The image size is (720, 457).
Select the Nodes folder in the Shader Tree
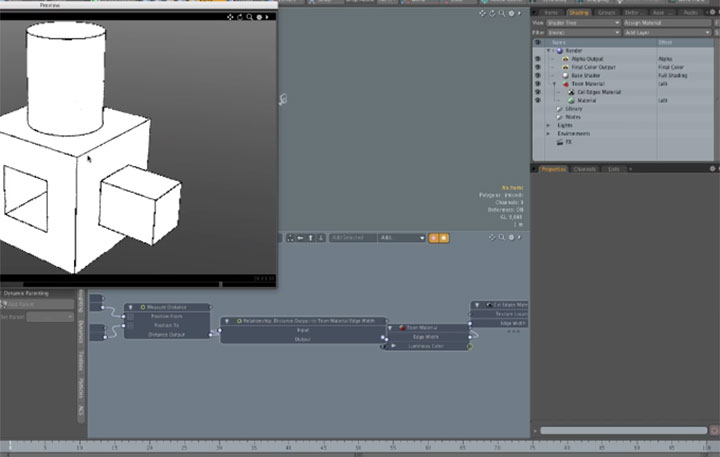tap(573, 117)
